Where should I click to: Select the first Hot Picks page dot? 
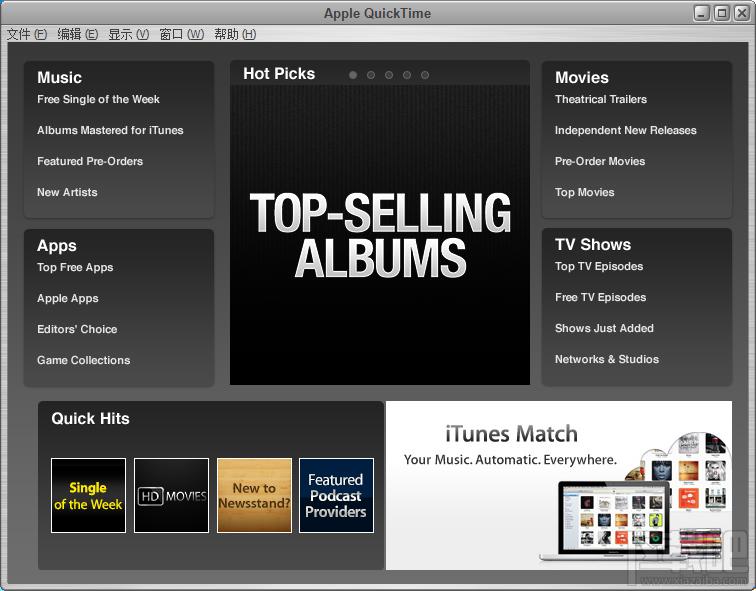[353, 75]
